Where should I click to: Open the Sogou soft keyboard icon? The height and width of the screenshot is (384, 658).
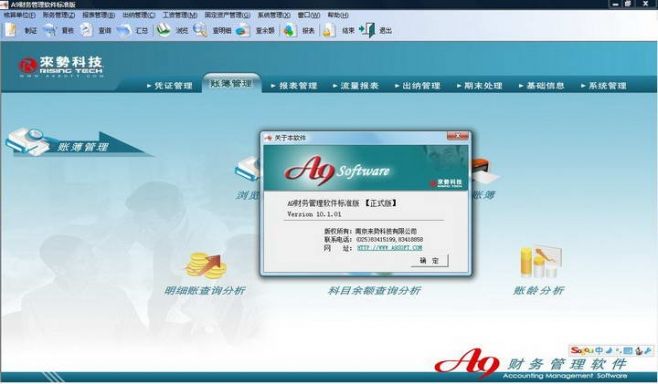pos(628,350)
